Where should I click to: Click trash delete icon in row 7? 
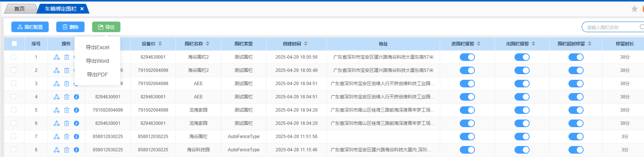[x=66, y=137]
